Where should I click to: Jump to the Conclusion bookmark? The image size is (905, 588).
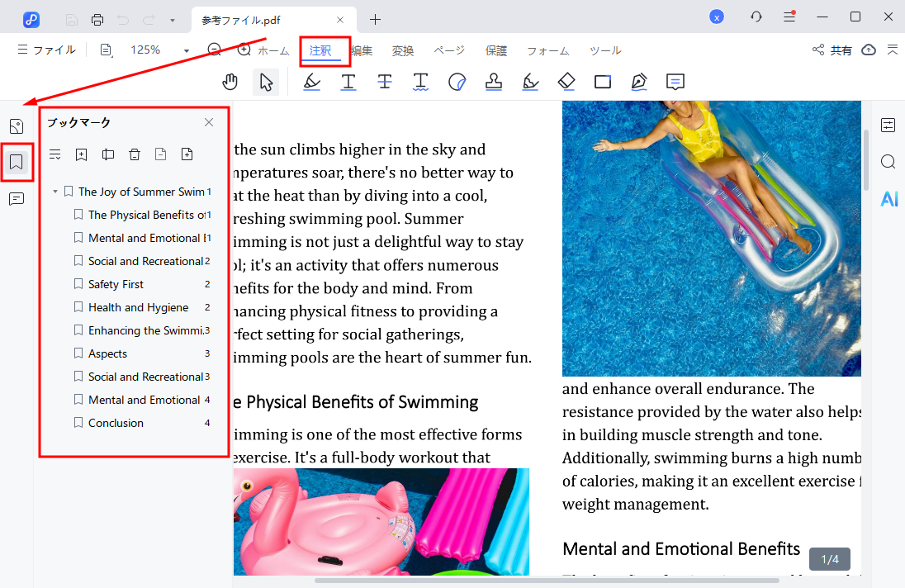116,423
